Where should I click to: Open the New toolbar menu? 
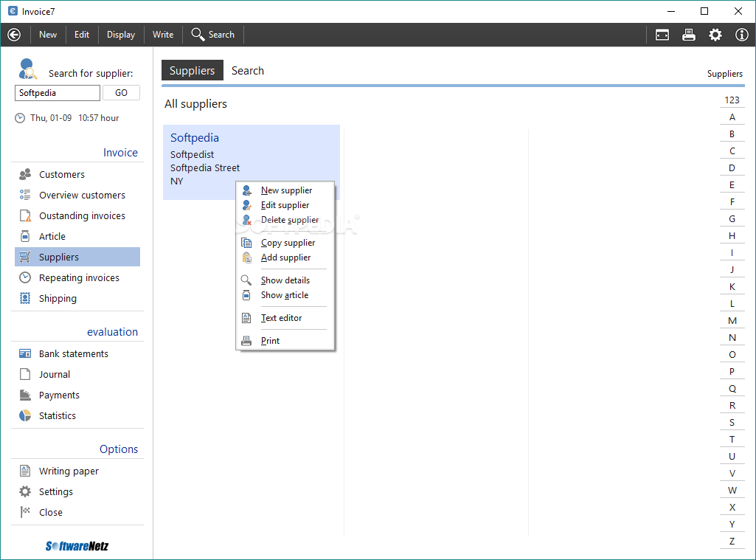point(48,35)
